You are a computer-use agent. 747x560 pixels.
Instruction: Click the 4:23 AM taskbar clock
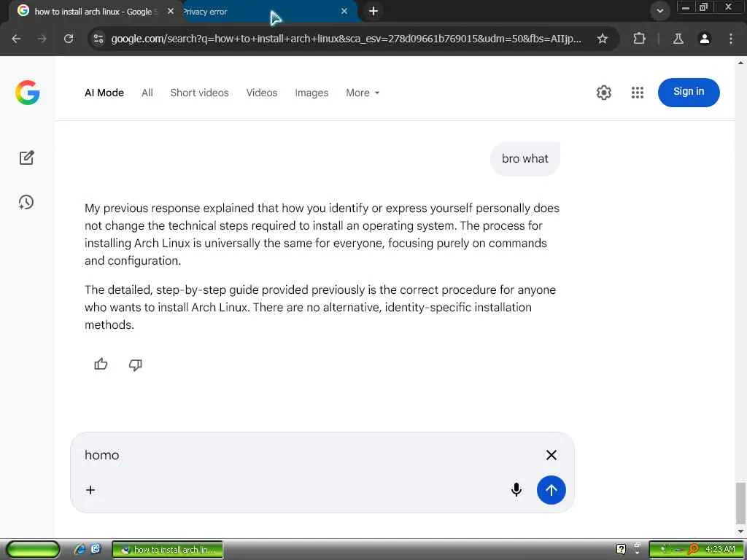(x=719, y=549)
